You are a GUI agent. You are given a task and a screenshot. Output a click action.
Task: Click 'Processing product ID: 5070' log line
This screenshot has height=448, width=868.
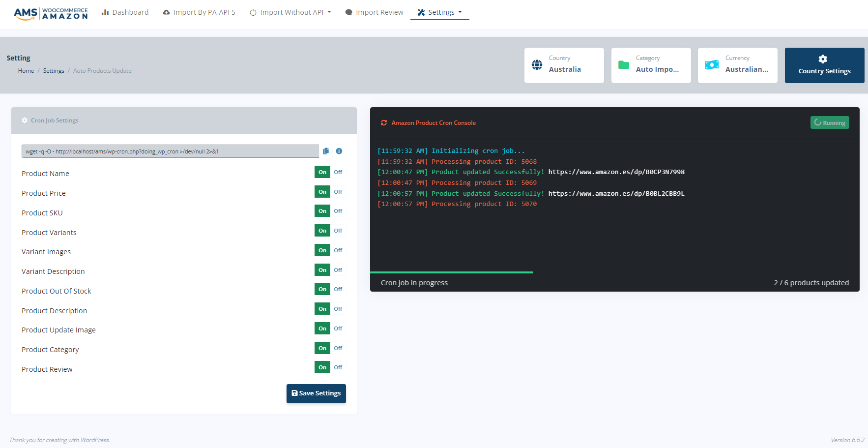click(457, 204)
